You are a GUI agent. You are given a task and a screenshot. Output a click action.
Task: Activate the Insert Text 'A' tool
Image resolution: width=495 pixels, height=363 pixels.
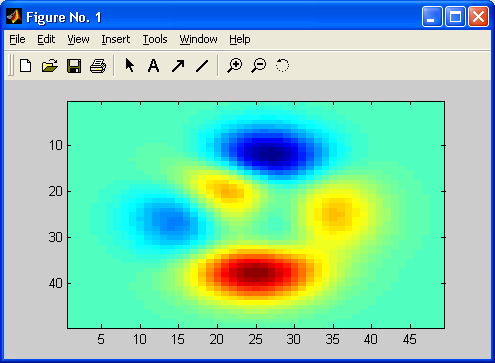pyautogui.click(x=153, y=65)
